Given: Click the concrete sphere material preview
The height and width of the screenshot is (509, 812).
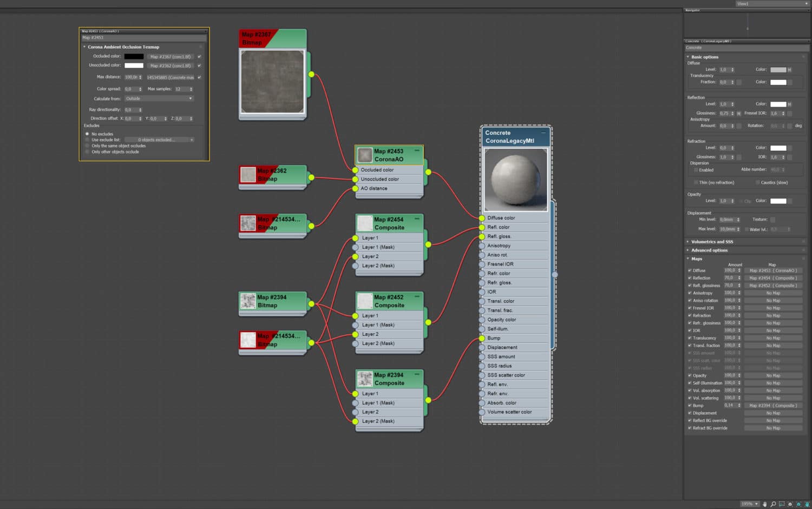Looking at the screenshot, I should [515, 179].
